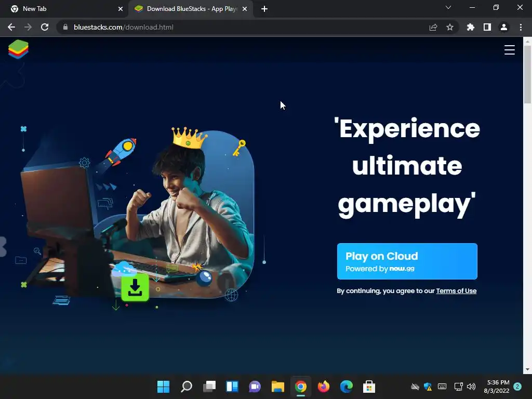The width and height of the screenshot is (532, 399).
Task: Bookmark this page with the star icon
Action: [x=450, y=27]
